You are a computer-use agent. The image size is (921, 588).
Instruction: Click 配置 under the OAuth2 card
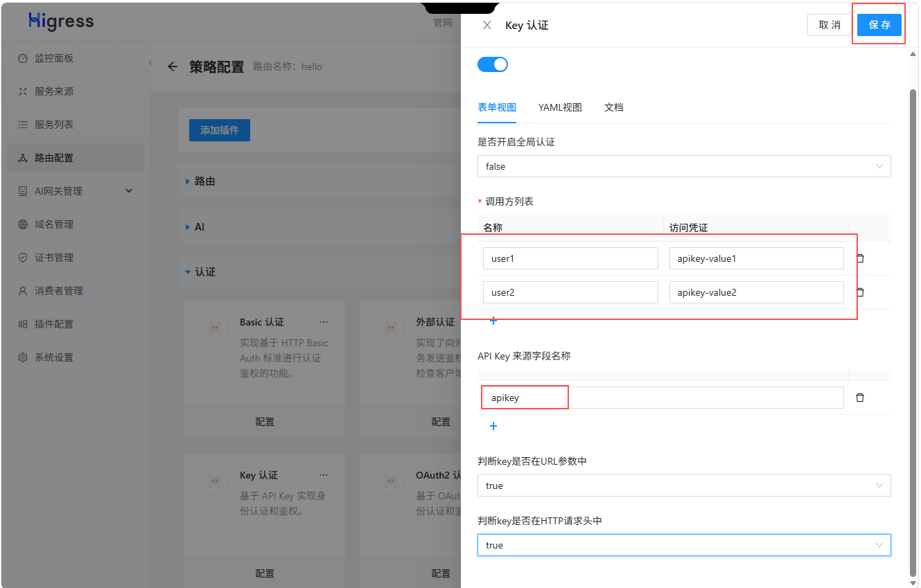pyautogui.click(x=441, y=573)
